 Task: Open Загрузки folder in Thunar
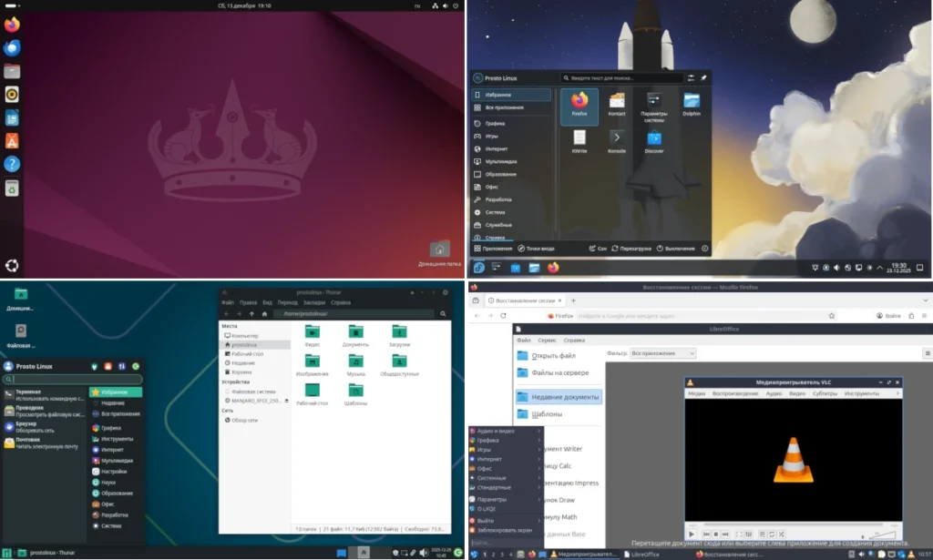point(399,336)
